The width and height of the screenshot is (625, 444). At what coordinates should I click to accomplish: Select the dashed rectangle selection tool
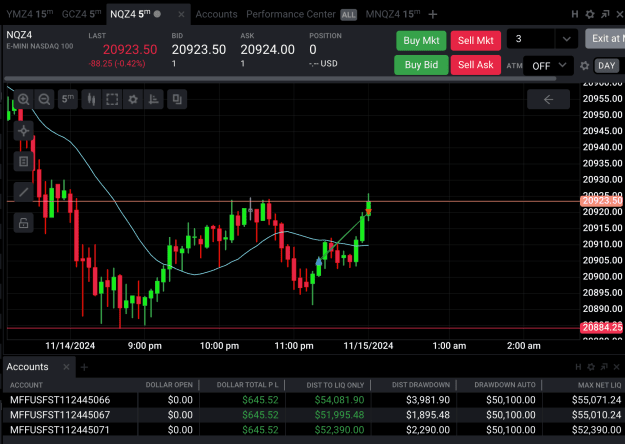(x=112, y=99)
